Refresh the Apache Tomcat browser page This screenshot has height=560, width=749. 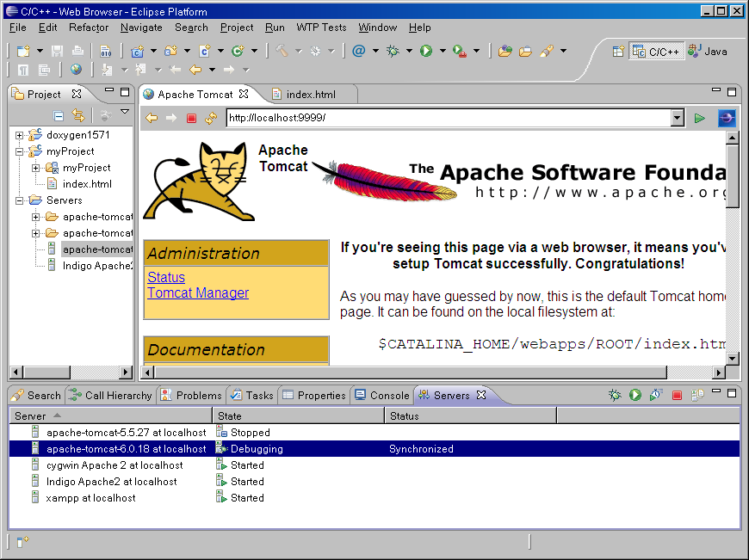[210, 119]
